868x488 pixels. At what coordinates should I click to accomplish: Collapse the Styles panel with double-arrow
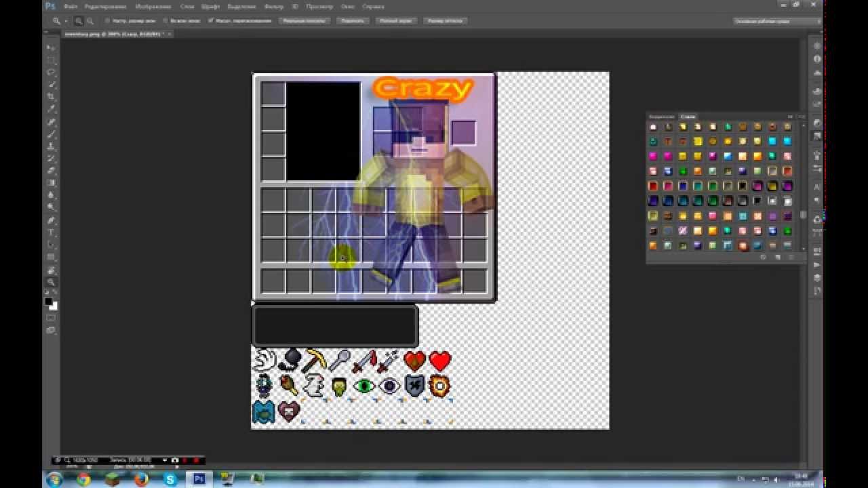click(x=791, y=117)
